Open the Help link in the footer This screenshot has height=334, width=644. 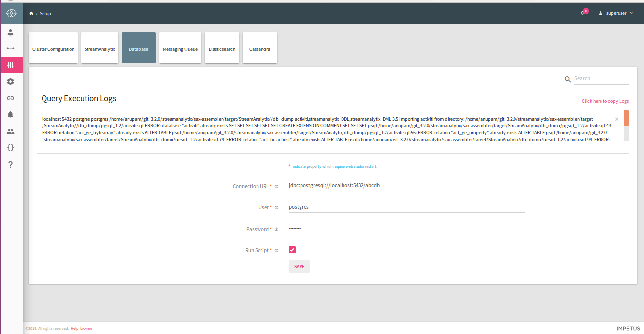(x=74, y=328)
